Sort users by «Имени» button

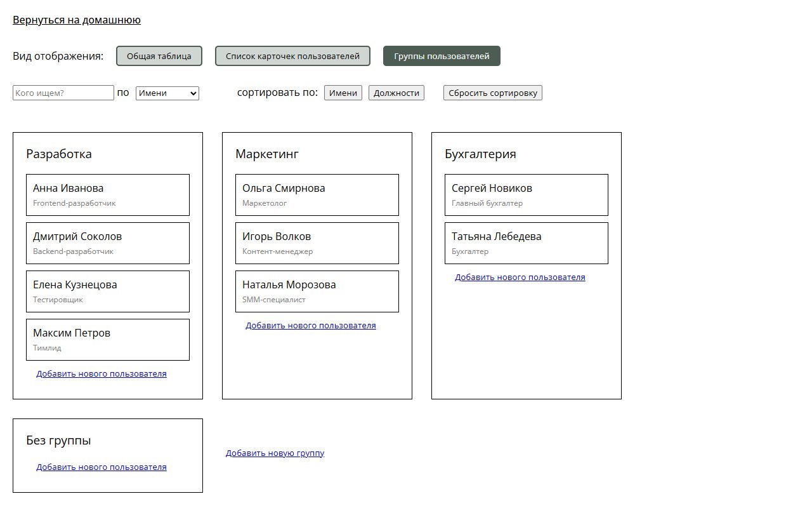tap(343, 93)
